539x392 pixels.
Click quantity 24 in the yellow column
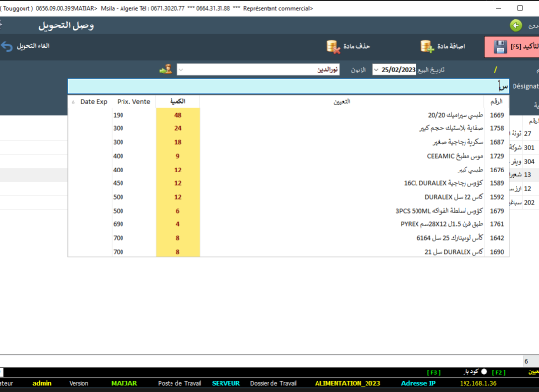[x=177, y=128]
